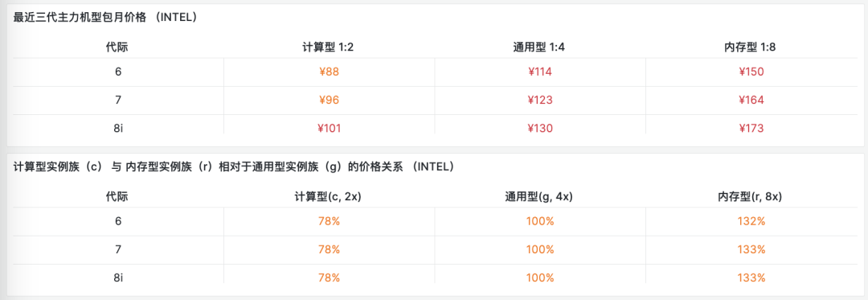
Task: Click the 133% value in the 8i row
Action: (751, 277)
